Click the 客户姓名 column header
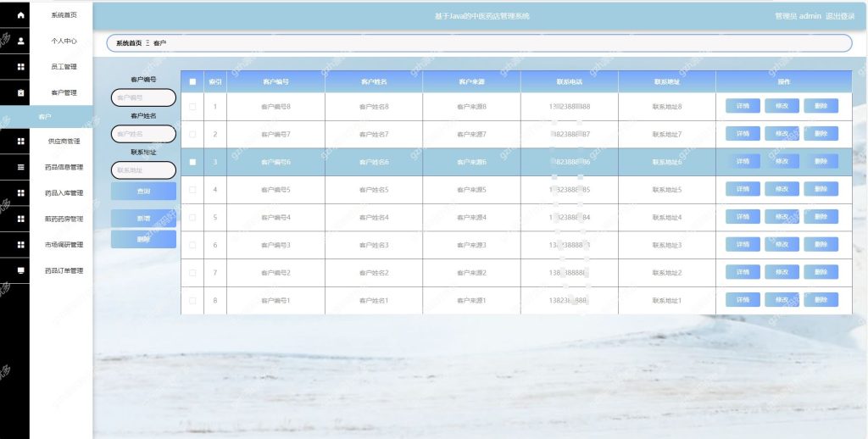Viewport: 868px width, 439px height. click(x=374, y=82)
